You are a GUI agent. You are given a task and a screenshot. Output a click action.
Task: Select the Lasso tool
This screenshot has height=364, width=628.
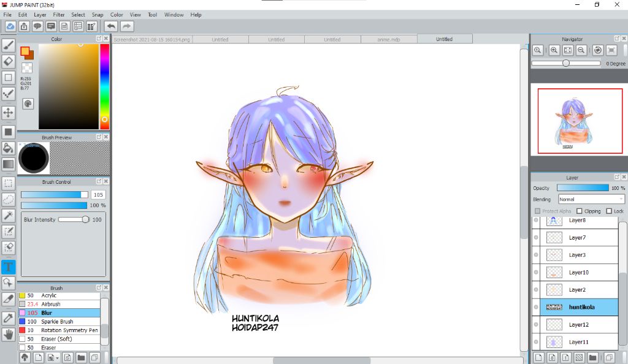click(9, 199)
